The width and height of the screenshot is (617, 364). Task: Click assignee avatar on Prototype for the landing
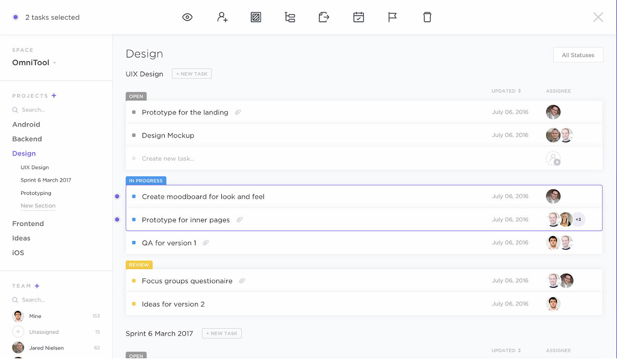click(x=553, y=112)
